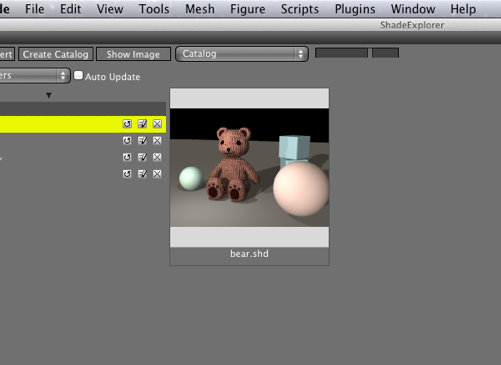This screenshot has height=365, width=501.
Task: Open the dropdown ending in 'ers' beside Auto Update
Action: (x=35, y=76)
